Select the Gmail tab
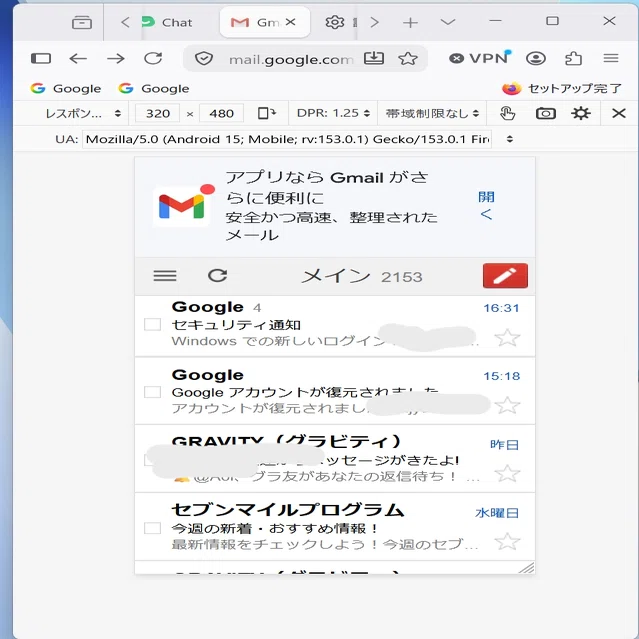Viewport: 639px width, 639px height. click(265, 22)
